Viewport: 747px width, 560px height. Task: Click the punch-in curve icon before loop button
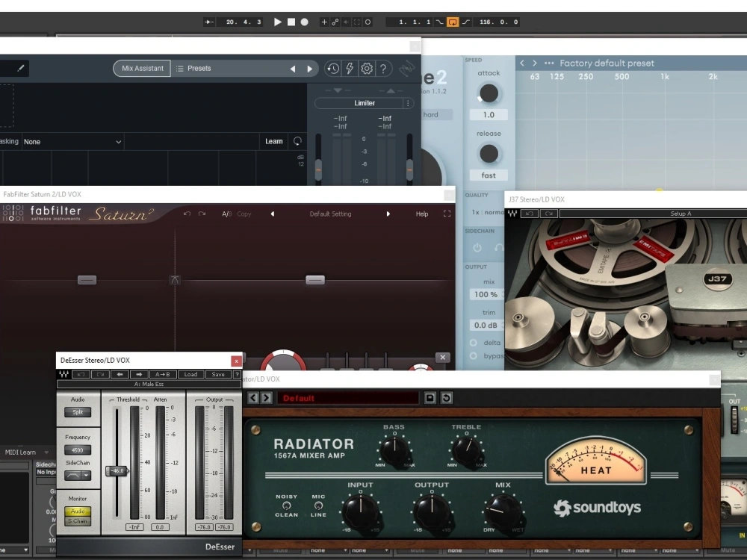point(439,22)
